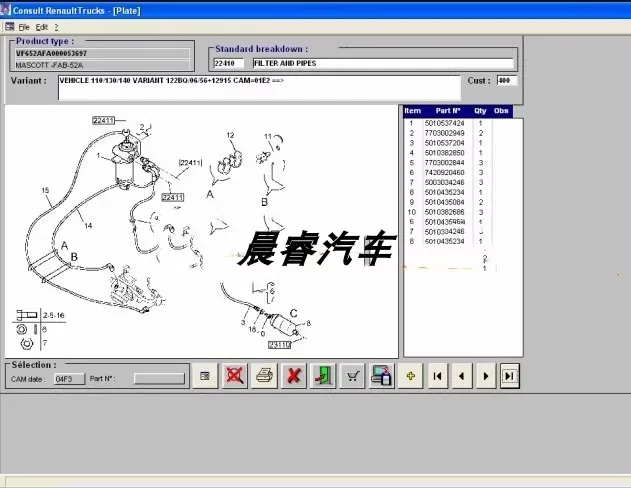Click the MASCOTT -FAB-52A field
Image resolution: width=631 pixels, height=488 pixels.
(x=102, y=65)
